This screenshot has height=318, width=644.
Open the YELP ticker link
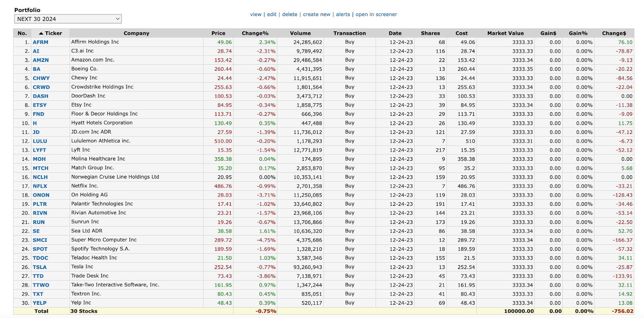coord(39,303)
